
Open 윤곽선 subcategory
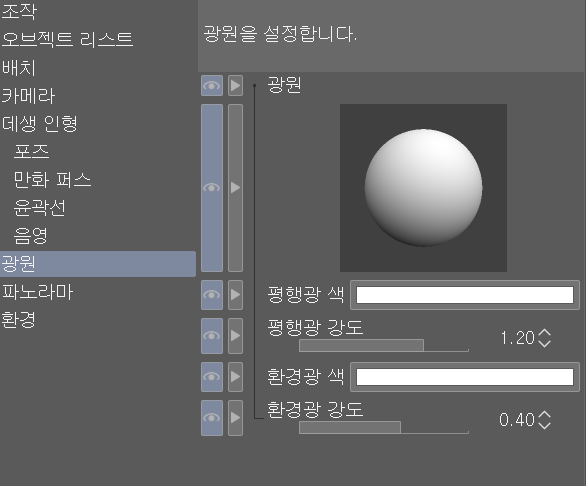click(x=40, y=207)
